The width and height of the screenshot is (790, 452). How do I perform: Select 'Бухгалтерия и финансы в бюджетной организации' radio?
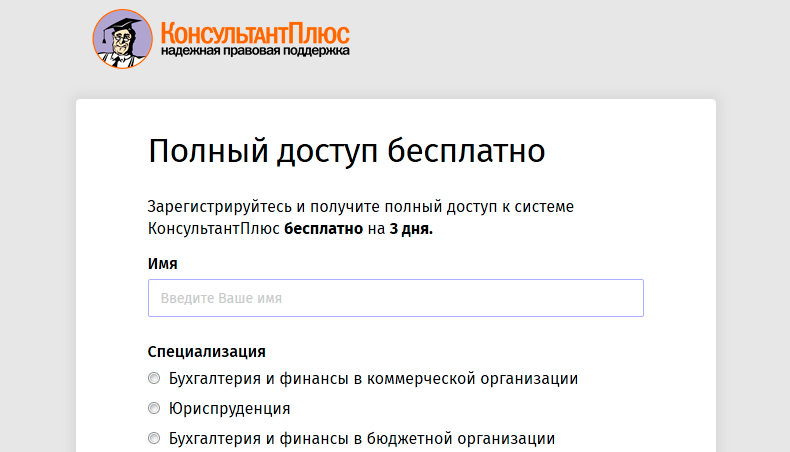(154, 438)
